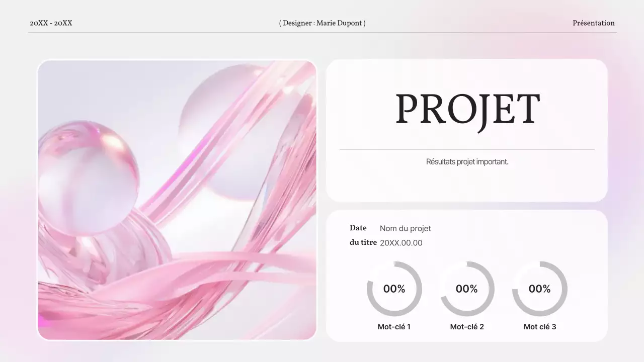The height and width of the screenshot is (362, 644).
Task: Click the Nom du projet text
Action: point(406,228)
